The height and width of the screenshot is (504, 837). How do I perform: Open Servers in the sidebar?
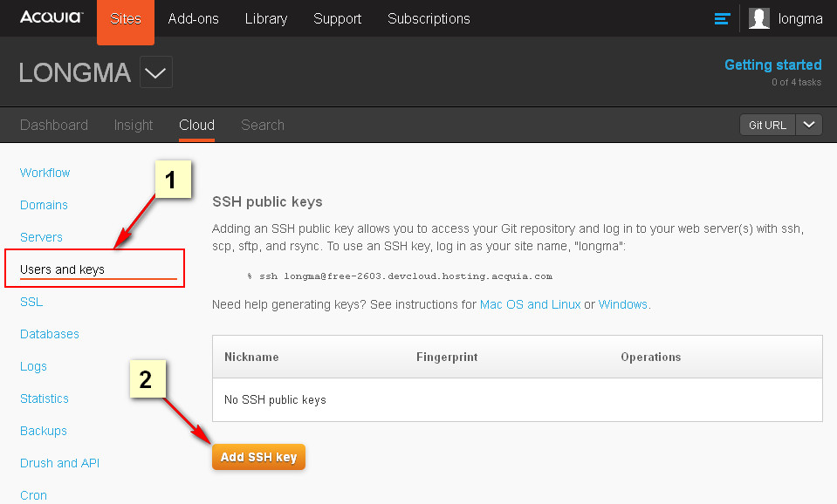point(41,237)
